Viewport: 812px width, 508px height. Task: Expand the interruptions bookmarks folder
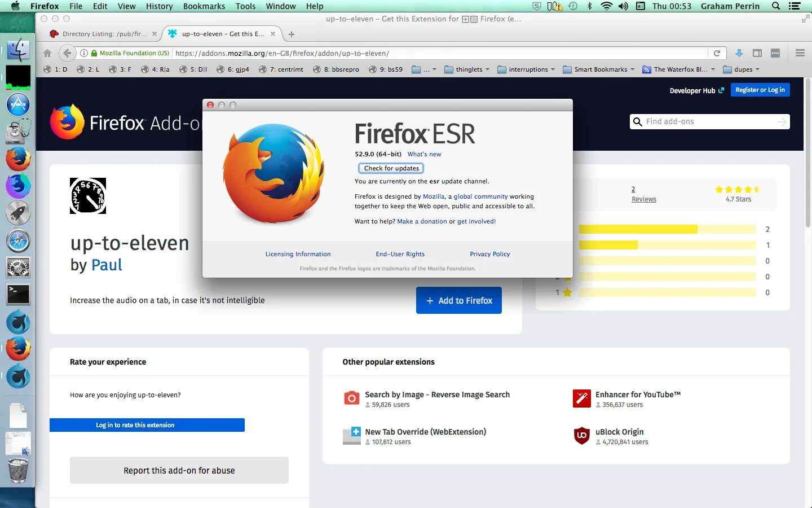pyautogui.click(x=526, y=69)
